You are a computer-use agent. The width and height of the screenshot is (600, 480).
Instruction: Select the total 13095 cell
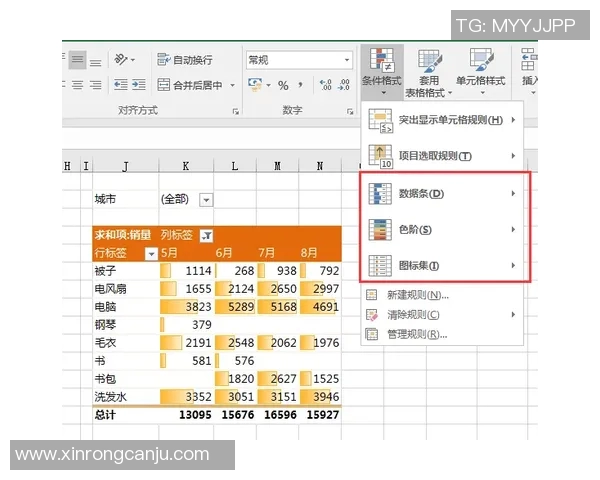pyautogui.click(x=186, y=415)
